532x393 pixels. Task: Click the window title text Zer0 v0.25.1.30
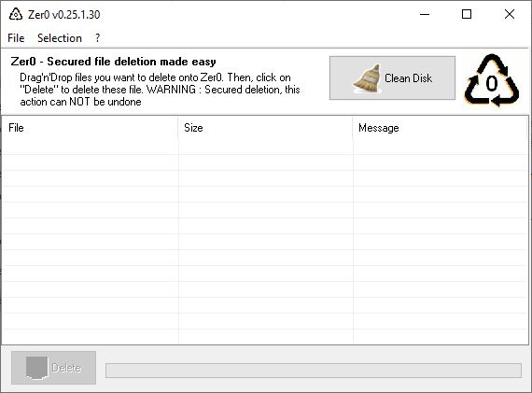click(63, 15)
